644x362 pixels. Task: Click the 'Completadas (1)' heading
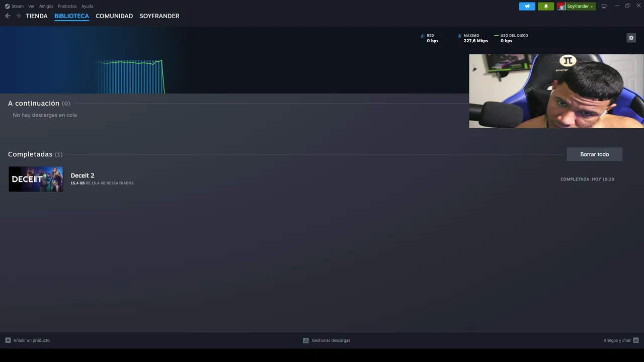point(35,154)
